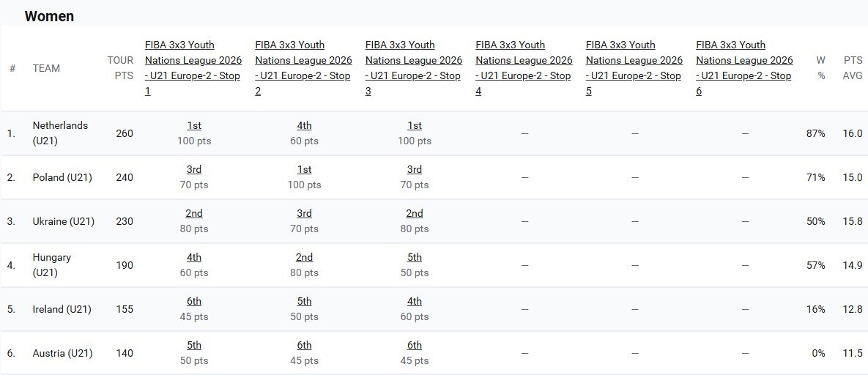Click the PTS AVG column header
Screen dimensions: 868x375
(853, 68)
